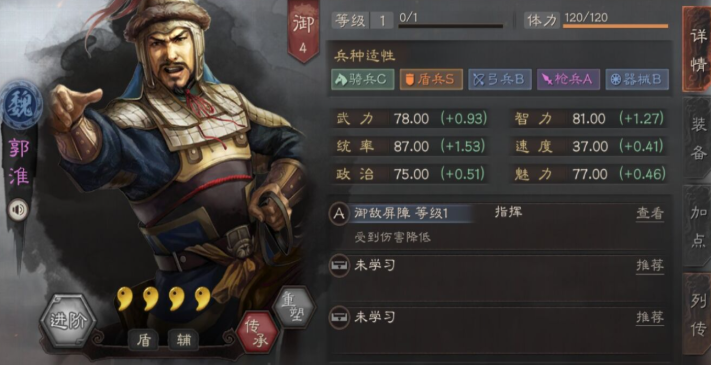Open 推荐 for second unlearned skill
Image resolution: width=711 pixels, height=365 pixels.
650,317
